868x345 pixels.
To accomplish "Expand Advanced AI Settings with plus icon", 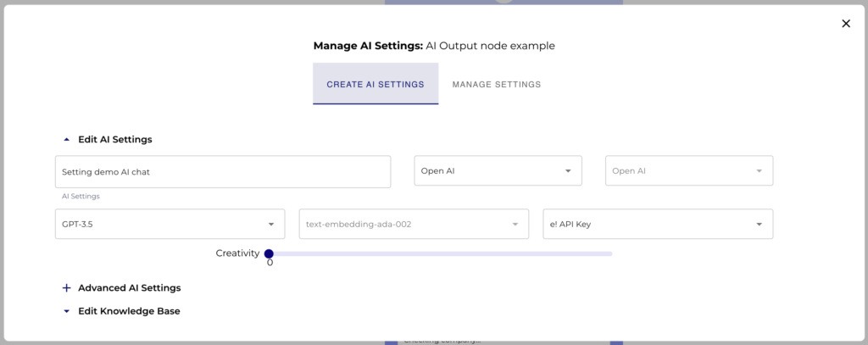I will [x=67, y=288].
